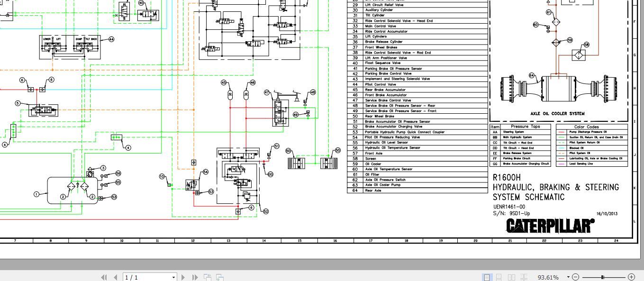Expand the 93.61% zoom level selector
Viewport: 644px width, 281px height.
[568, 277]
